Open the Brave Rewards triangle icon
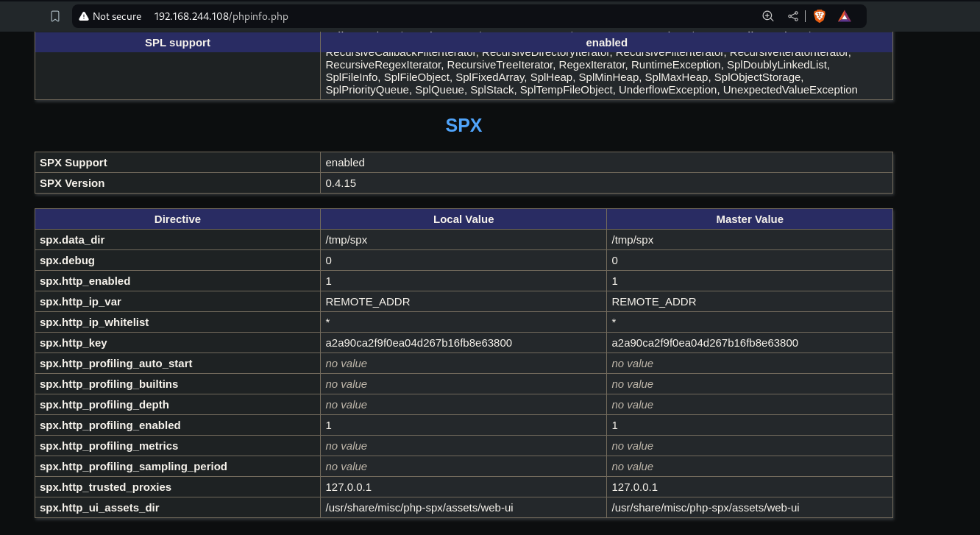Image resolution: width=980 pixels, height=535 pixels. click(844, 15)
